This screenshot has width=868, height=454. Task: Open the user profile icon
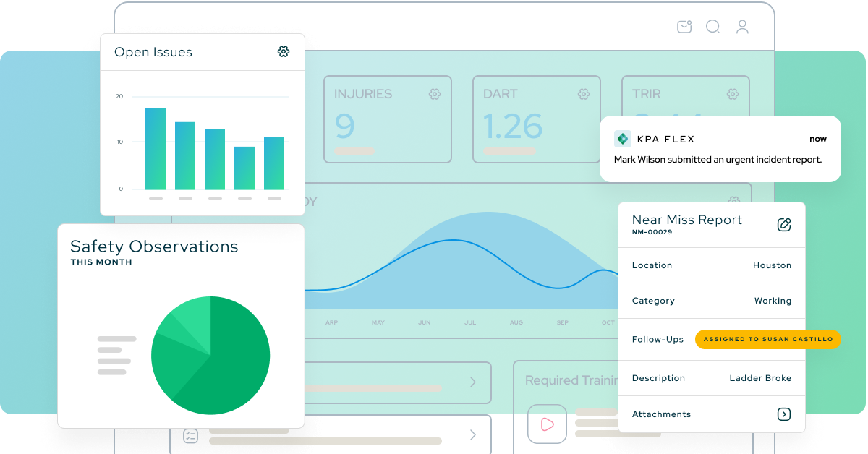point(742,27)
